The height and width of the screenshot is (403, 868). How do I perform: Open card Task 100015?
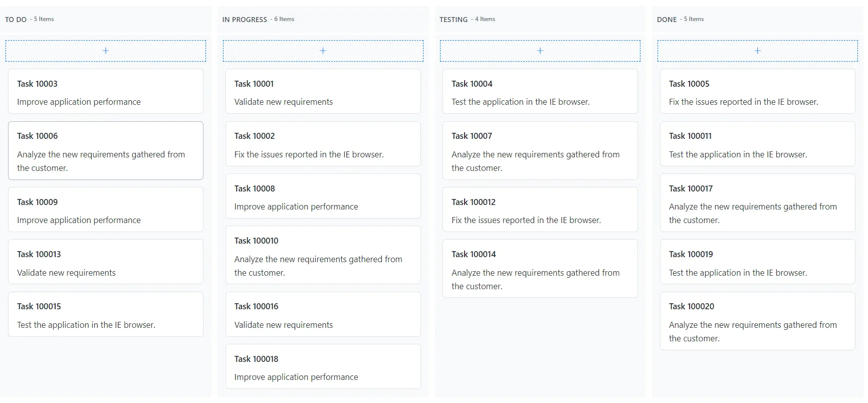(106, 314)
